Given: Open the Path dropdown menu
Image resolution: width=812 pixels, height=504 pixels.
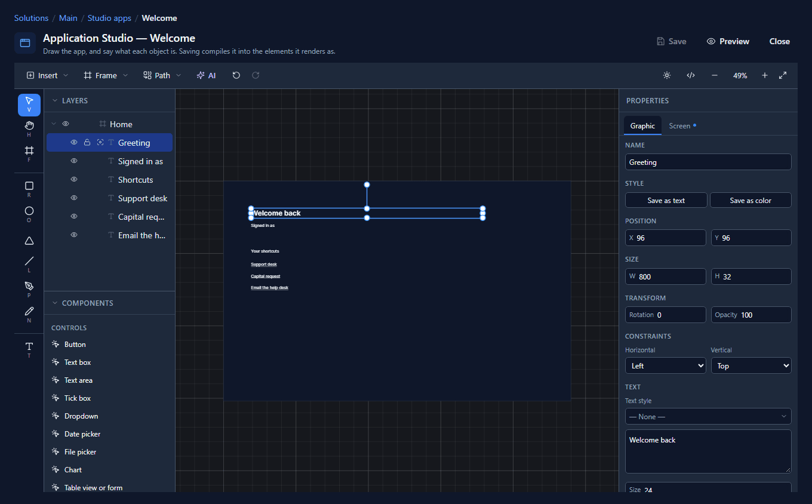Looking at the screenshot, I should [162, 75].
